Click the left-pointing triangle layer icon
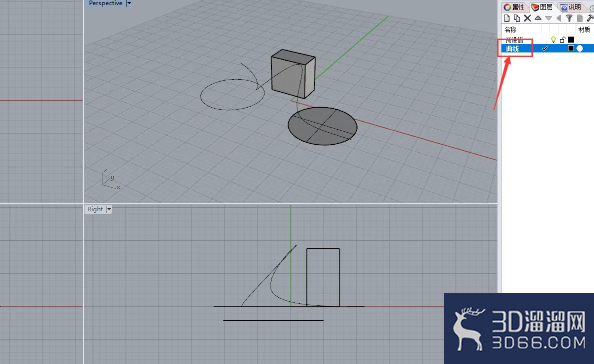This screenshot has height=364, width=594. pos(559,18)
